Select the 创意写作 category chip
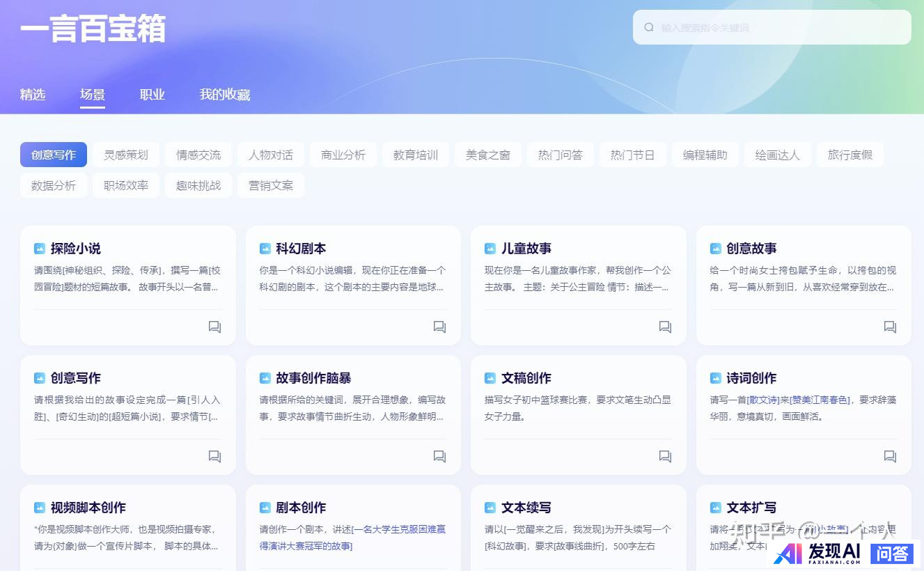 (54, 155)
